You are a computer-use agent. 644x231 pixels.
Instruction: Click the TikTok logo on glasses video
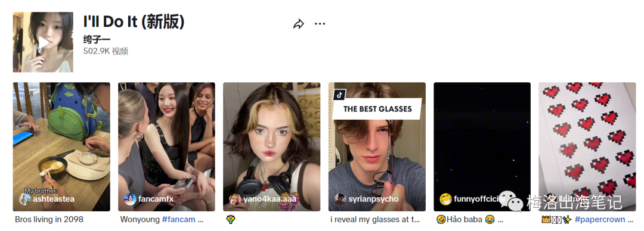[x=339, y=95]
